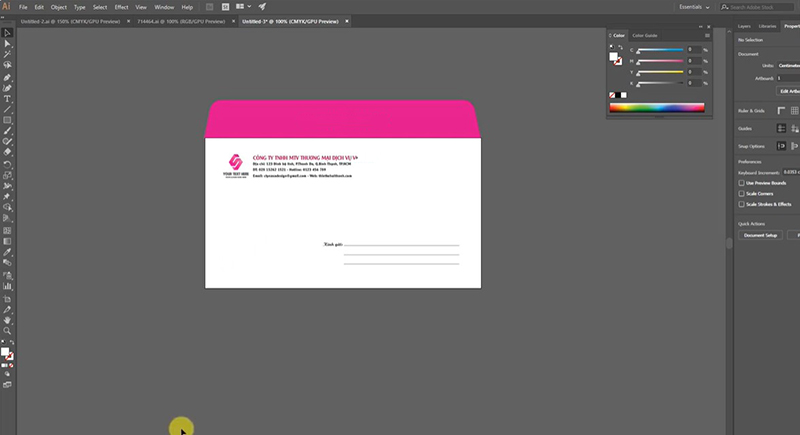Image resolution: width=800 pixels, height=435 pixels.
Task: Enable the Use Preview Bounds checkbox
Action: 741,183
